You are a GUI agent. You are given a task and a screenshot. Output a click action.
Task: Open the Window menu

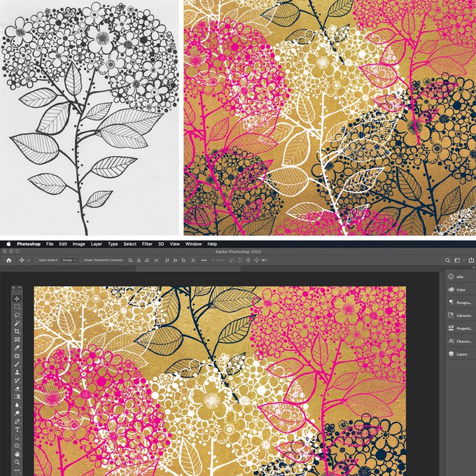pyautogui.click(x=193, y=244)
